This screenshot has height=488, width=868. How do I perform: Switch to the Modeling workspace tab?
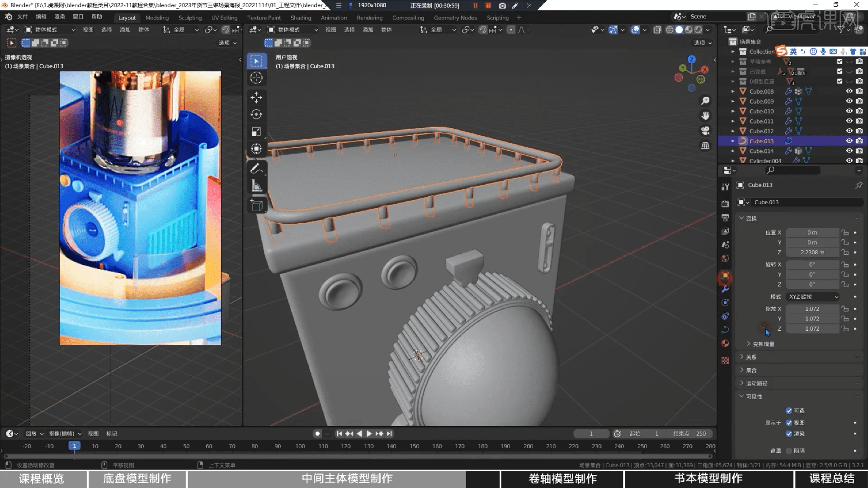157,18
